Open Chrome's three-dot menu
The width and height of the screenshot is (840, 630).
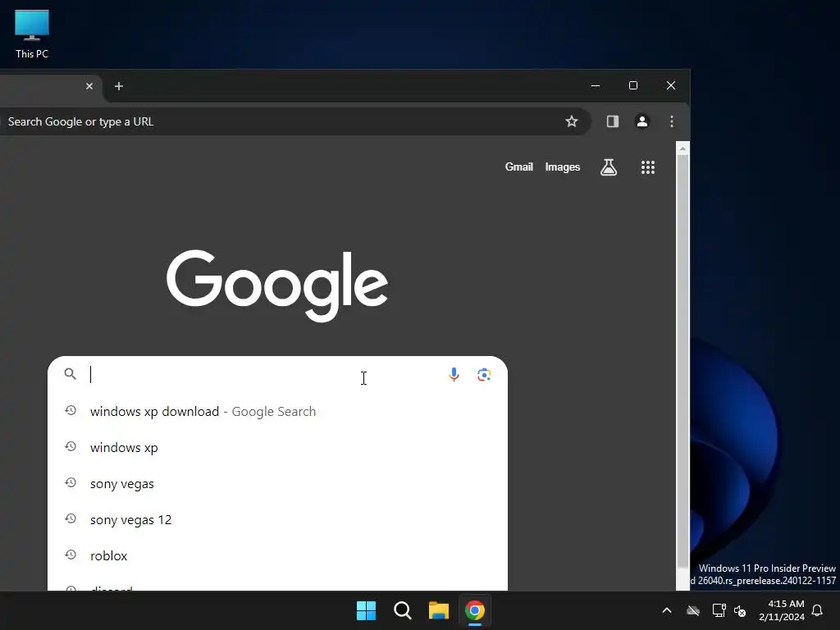(671, 121)
